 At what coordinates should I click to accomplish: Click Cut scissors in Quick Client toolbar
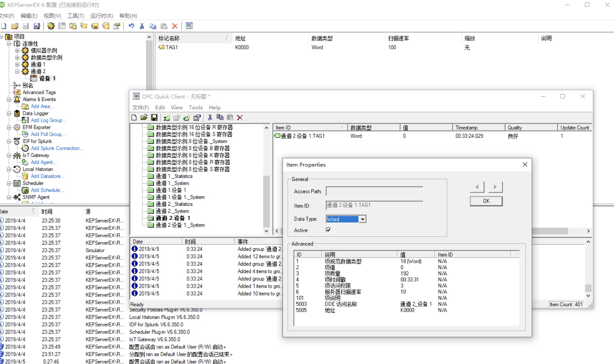210,118
